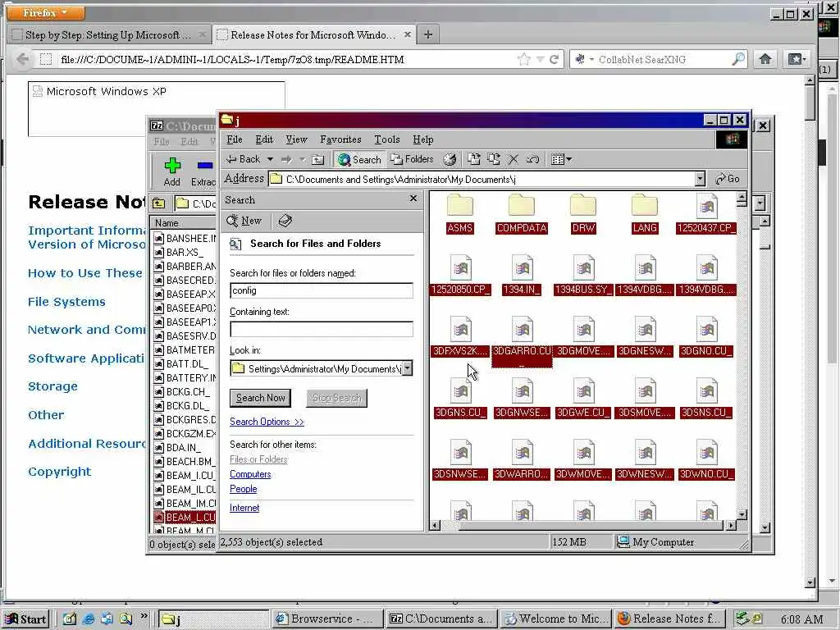Screen dimensions: 840x630
Task: Open the File menu in Explorer
Action: 234,139
